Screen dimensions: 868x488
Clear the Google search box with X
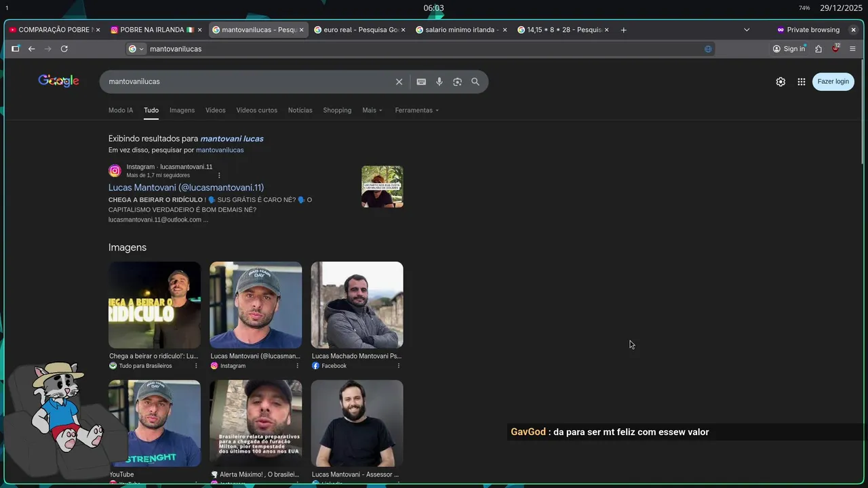pyautogui.click(x=399, y=81)
